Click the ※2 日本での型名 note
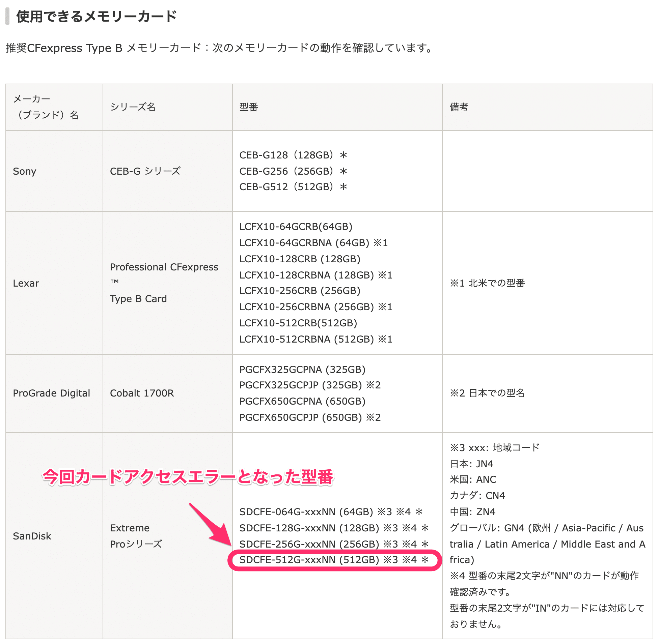Screen dimensions: 658x644 (x=487, y=393)
